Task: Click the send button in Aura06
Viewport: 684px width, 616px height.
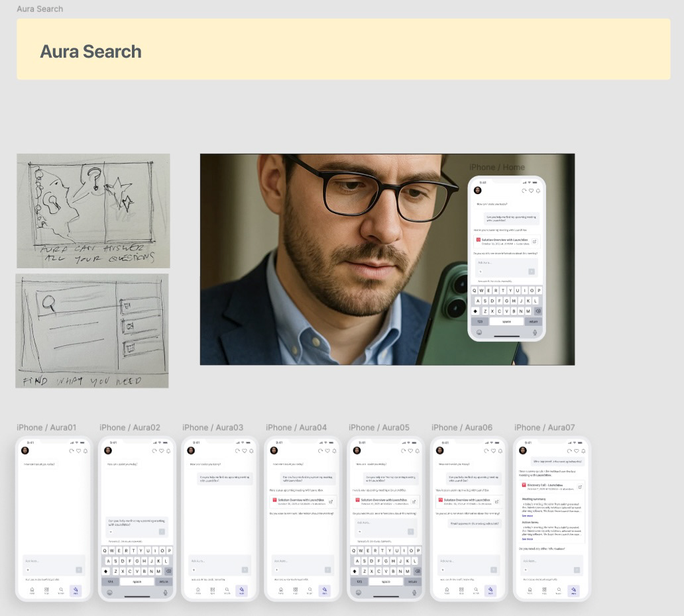Action: 494,570
